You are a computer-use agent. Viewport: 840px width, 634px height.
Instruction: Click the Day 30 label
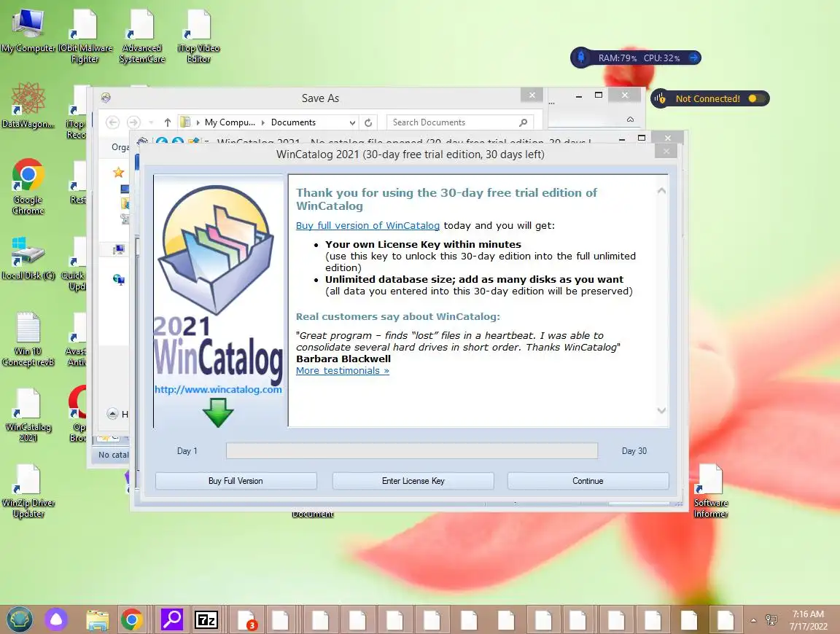click(x=634, y=451)
